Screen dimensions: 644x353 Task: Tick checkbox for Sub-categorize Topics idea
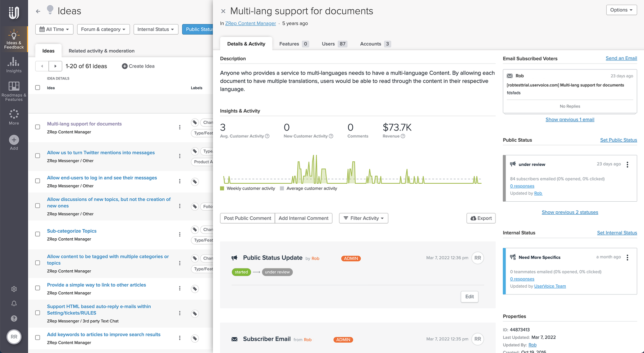pyautogui.click(x=37, y=234)
